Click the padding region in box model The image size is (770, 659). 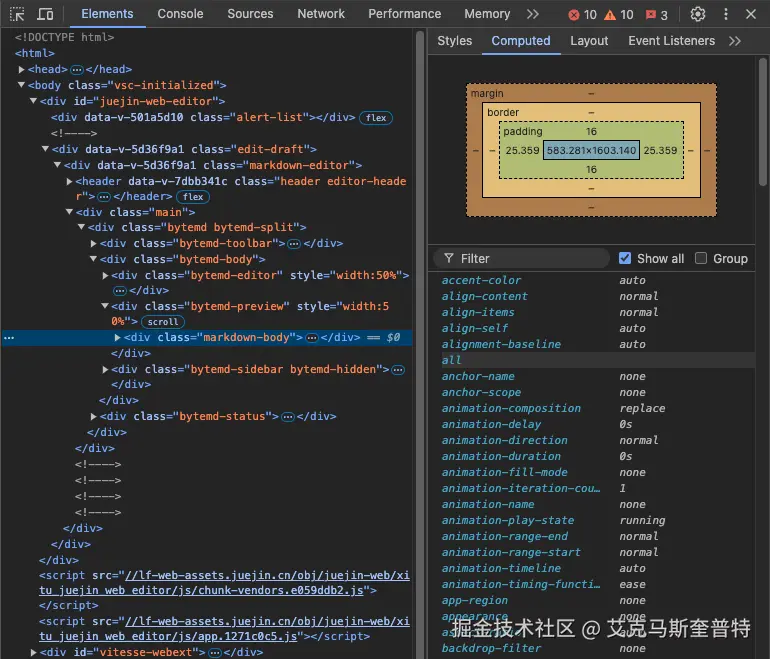523,132
